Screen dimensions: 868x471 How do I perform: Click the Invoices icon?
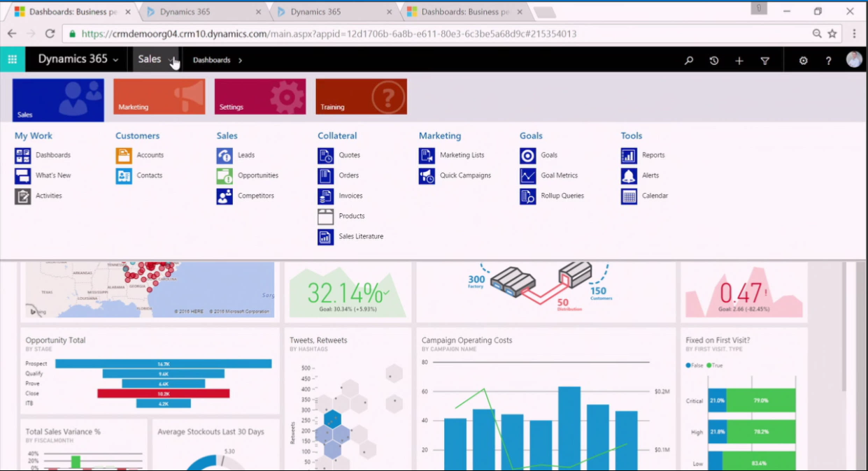click(x=326, y=196)
